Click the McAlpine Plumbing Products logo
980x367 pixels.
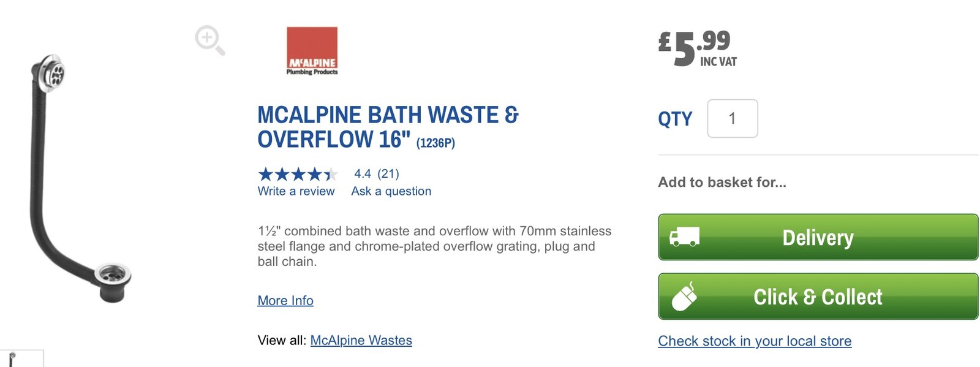(312, 51)
